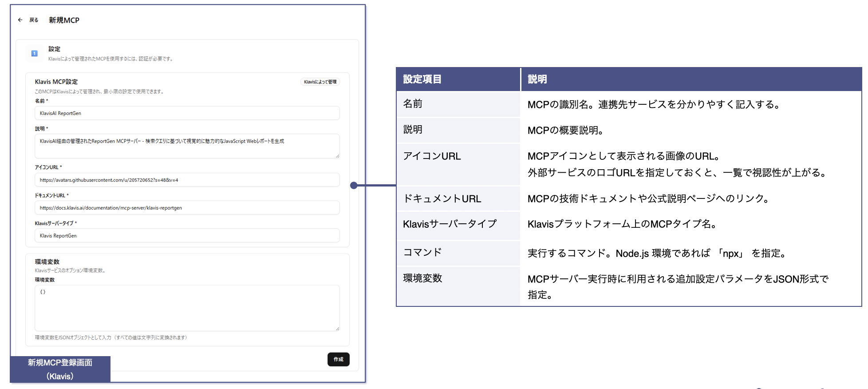
Task: Click the back arrow icon
Action: (x=20, y=20)
